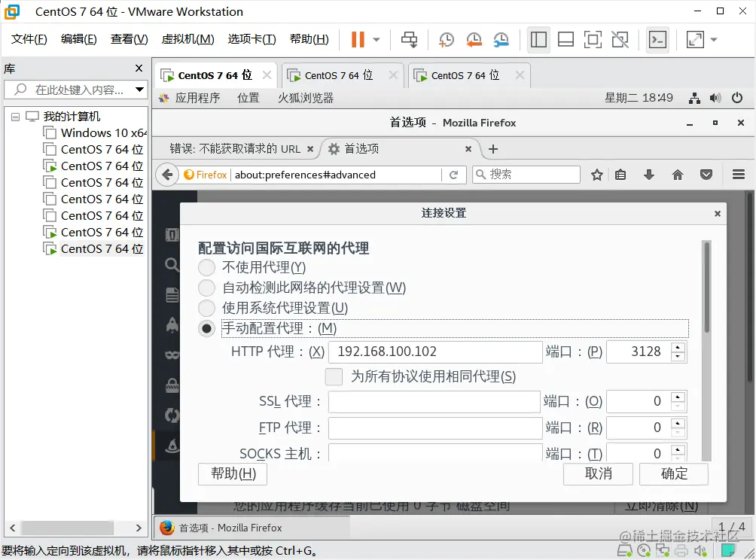Open the 编辑(E) menu
This screenshot has height=560, width=756.
78,39
